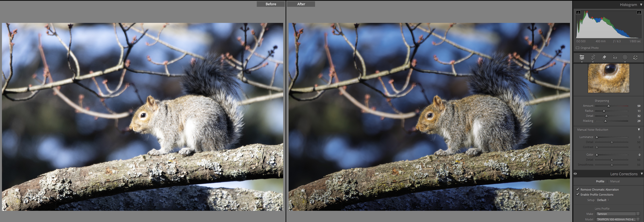Click the squirrel eye detail preview thumbnail
Viewport: 644px width, 222px height.
point(608,78)
